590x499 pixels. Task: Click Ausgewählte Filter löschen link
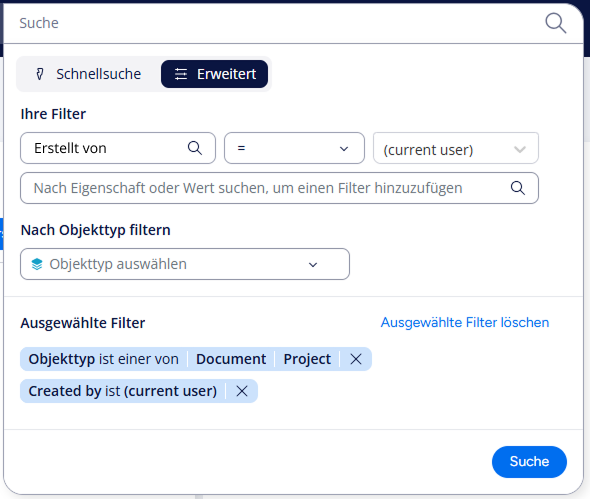[x=465, y=323]
